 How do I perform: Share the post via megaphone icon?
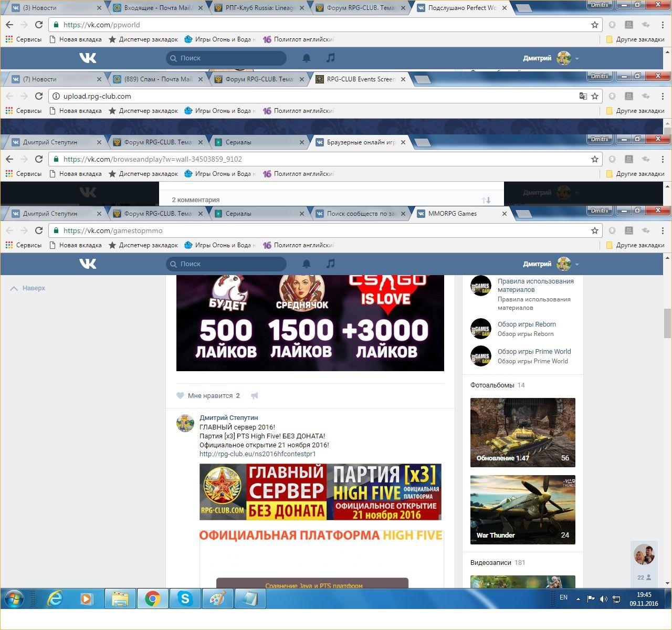[x=255, y=396]
